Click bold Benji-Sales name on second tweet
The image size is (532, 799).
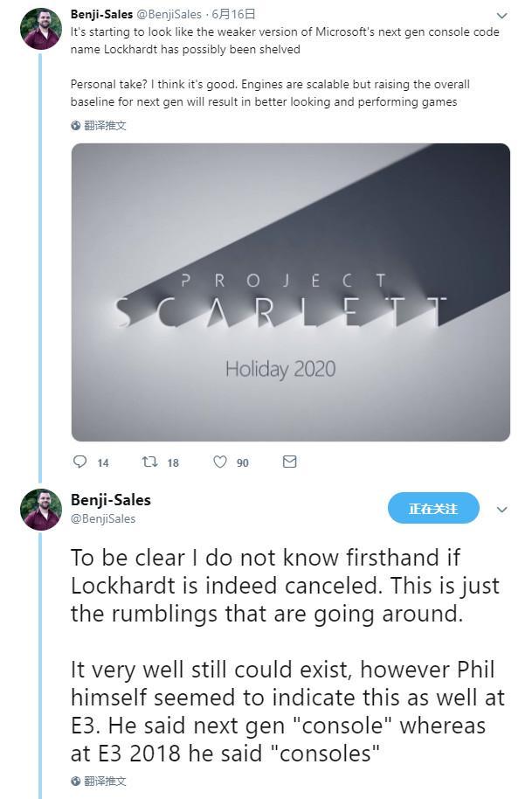click(x=110, y=500)
